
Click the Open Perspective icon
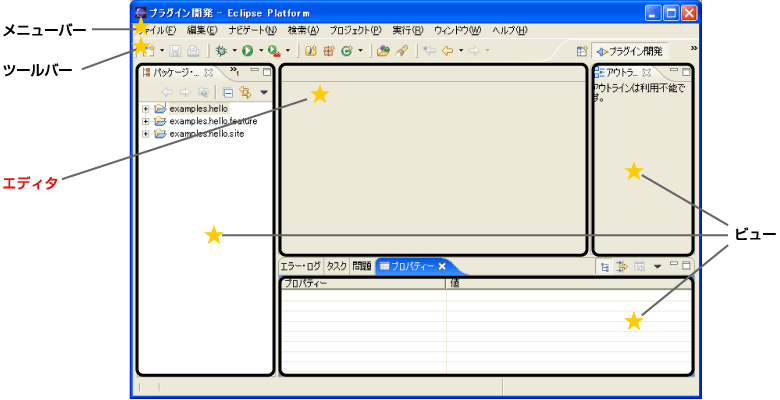click(x=582, y=51)
